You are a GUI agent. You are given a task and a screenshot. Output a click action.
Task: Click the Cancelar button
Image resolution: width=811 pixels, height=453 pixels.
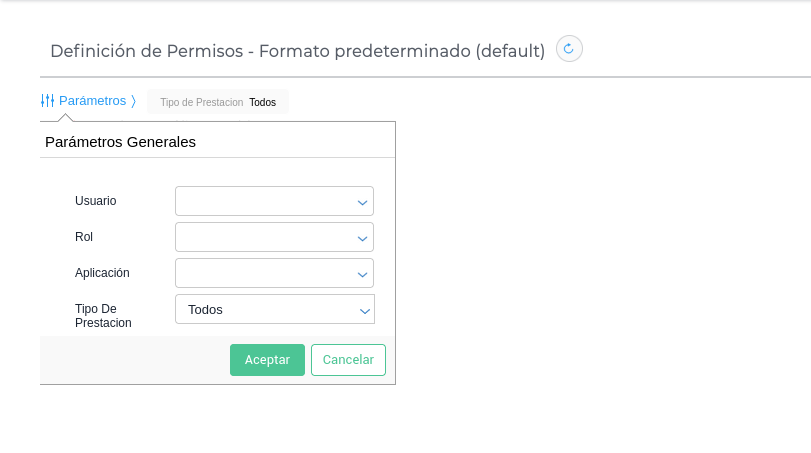coord(348,360)
